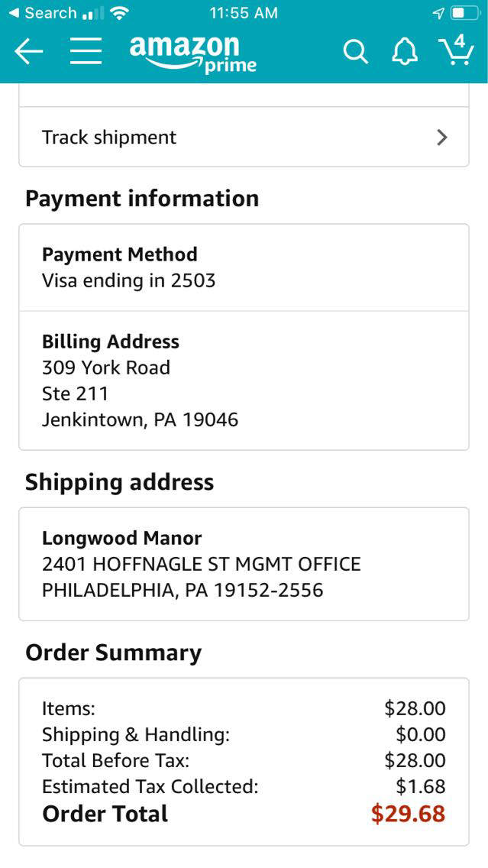This screenshot has width=488, height=868.
Task: Tap the location services arrow icon
Action: [x=438, y=13]
